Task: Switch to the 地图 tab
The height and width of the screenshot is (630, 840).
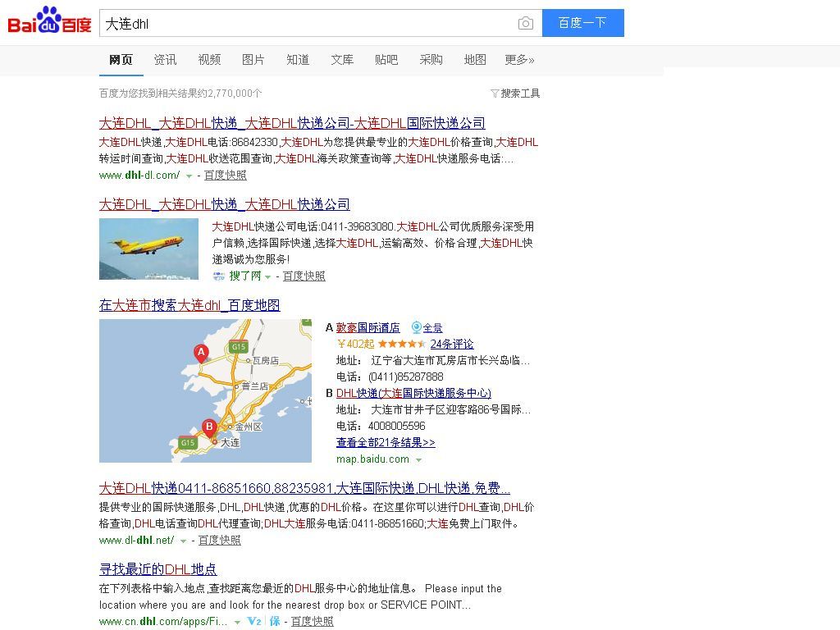Action: [475, 59]
